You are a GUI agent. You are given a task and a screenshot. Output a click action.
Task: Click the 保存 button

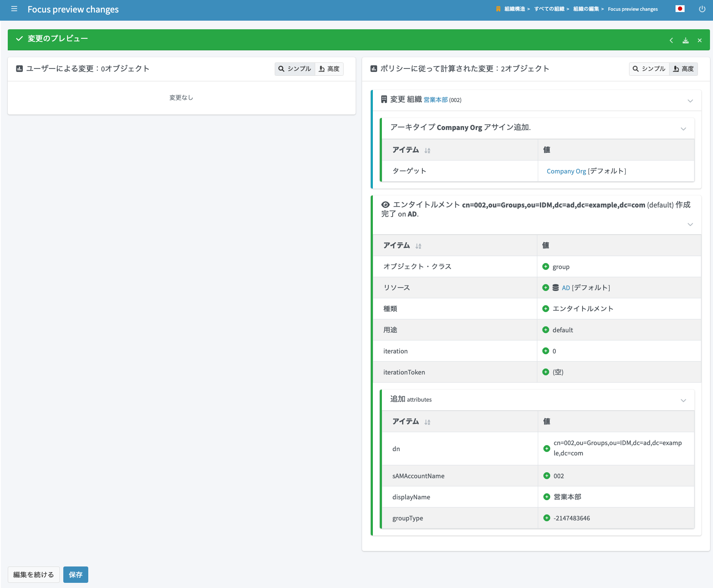click(76, 575)
